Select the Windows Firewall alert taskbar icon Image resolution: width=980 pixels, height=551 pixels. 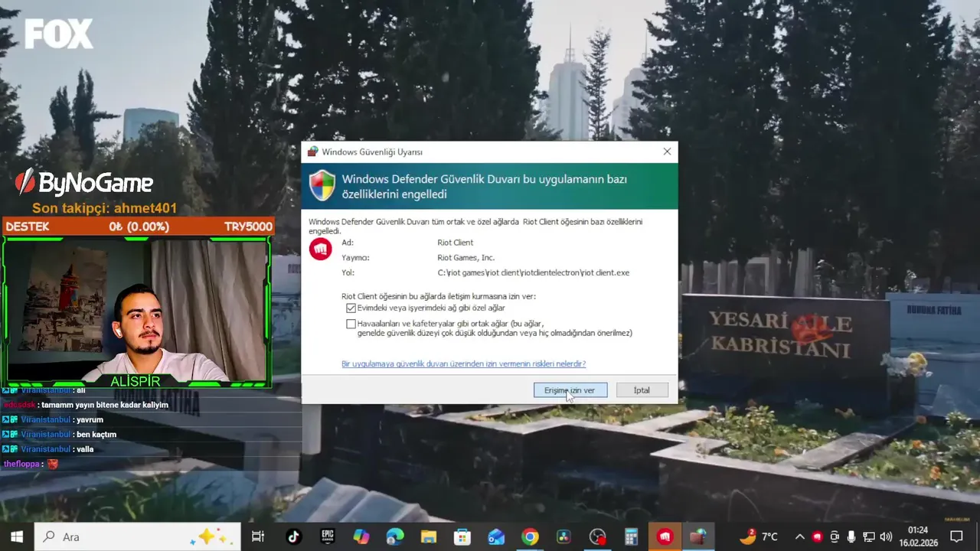tap(697, 536)
